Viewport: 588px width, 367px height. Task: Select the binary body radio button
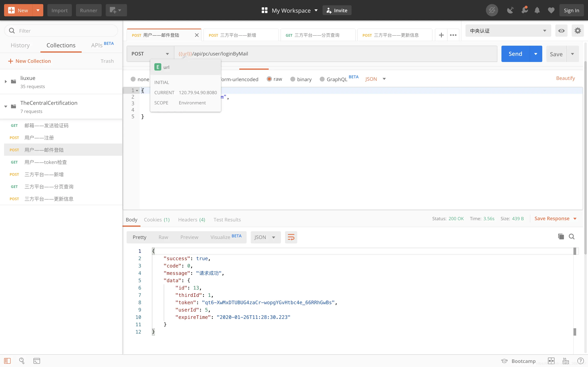click(293, 79)
